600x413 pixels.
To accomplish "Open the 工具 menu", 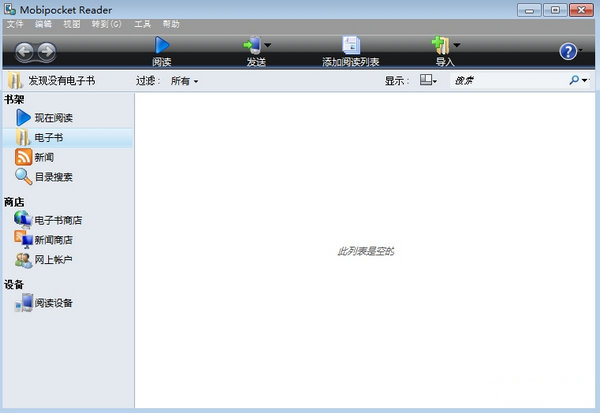I will tap(142, 24).
